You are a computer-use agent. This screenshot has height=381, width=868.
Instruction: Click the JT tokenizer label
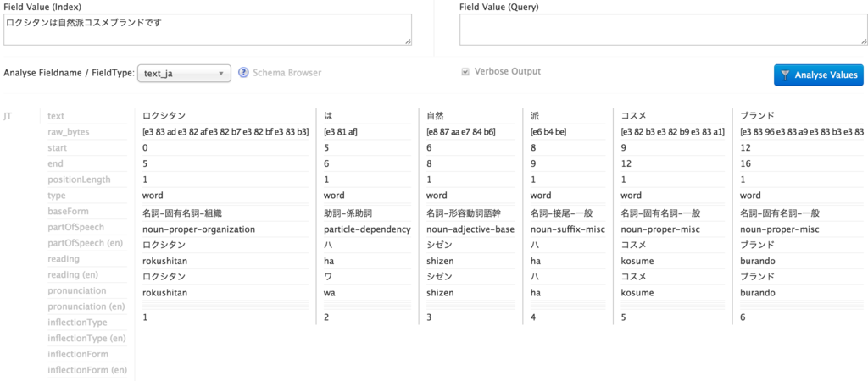coord(8,116)
